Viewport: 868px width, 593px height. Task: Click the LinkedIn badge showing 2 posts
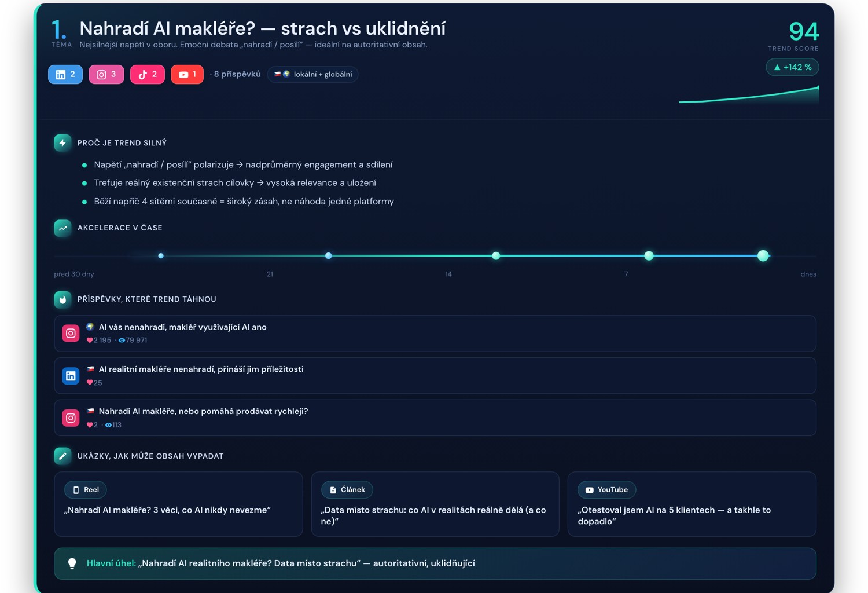pyautogui.click(x=65, y=74)
